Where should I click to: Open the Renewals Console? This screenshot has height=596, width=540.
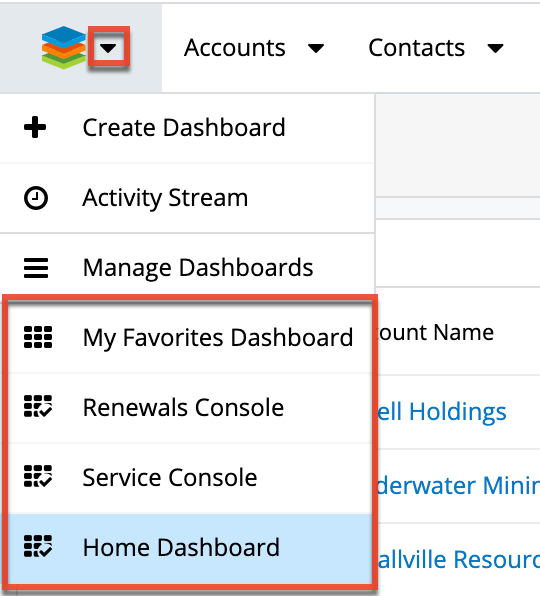click(190, 408)
